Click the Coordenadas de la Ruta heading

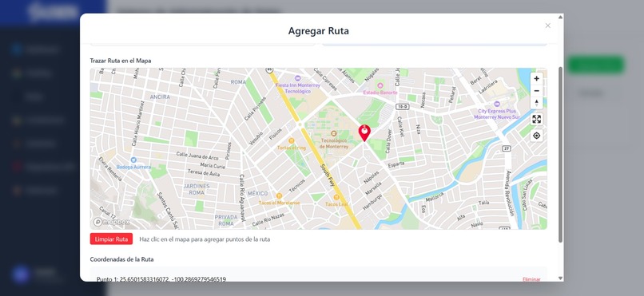click(122, 259)
